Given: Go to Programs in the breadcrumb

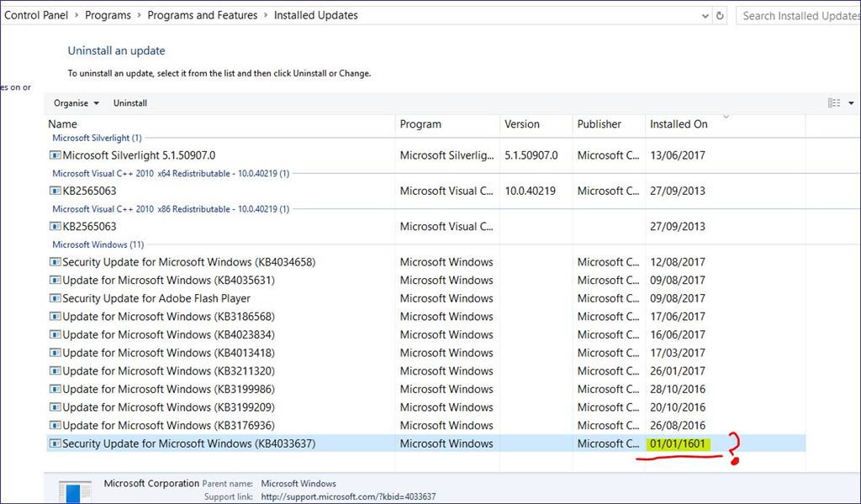Looking at the screenshot, I should pyautogui.click(x=108, y=15).
